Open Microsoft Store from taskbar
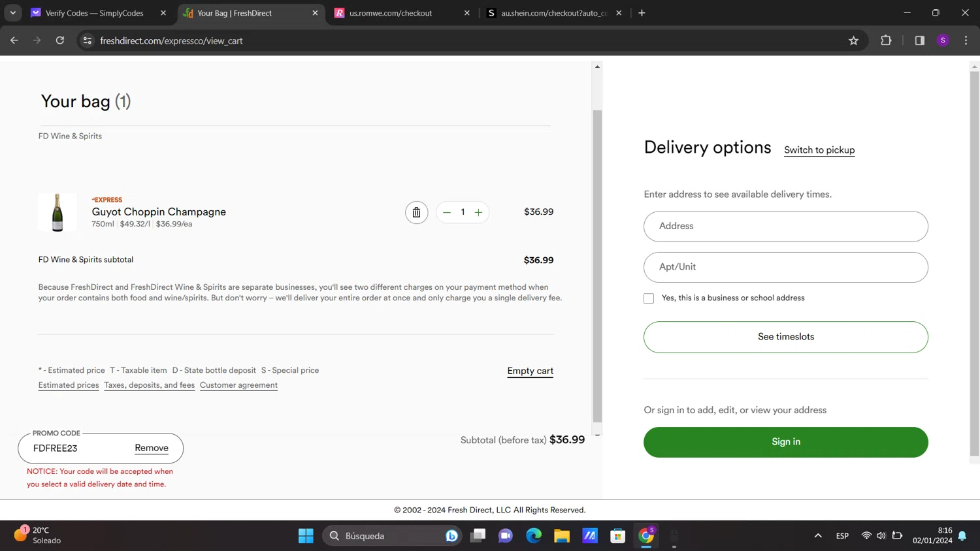The image size is (980, 551). tap(618, 536)
